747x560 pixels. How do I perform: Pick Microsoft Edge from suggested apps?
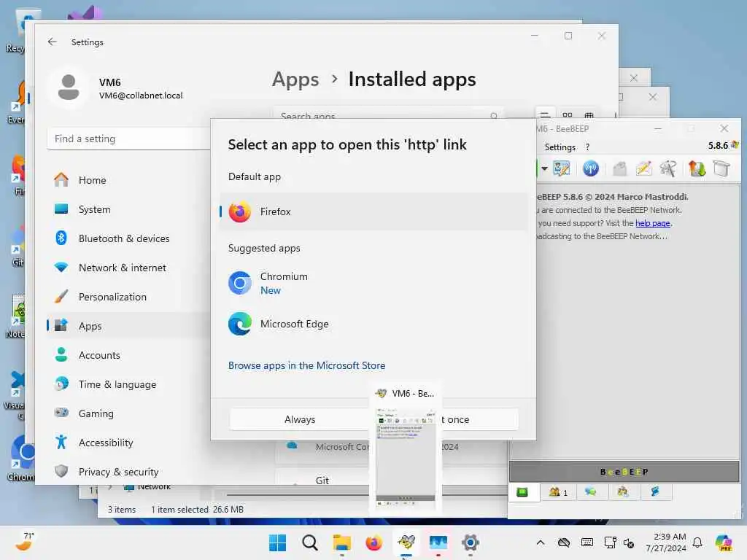(373, 324)
